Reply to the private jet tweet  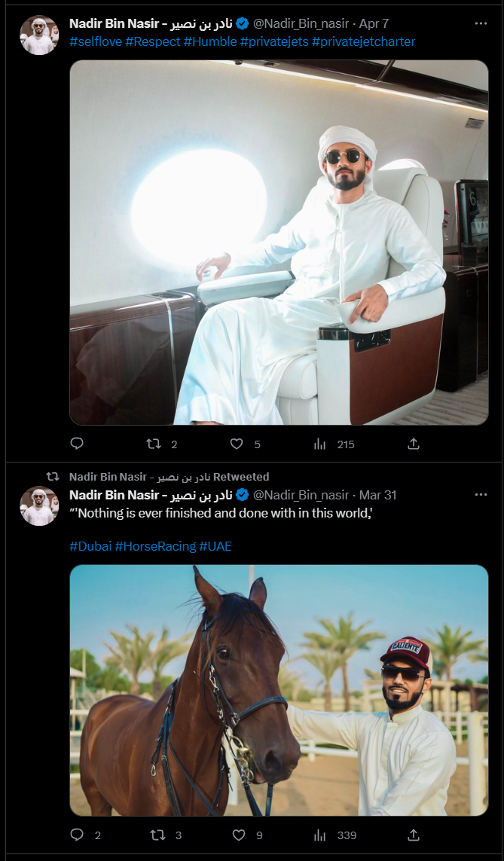[x=76, y=444]
